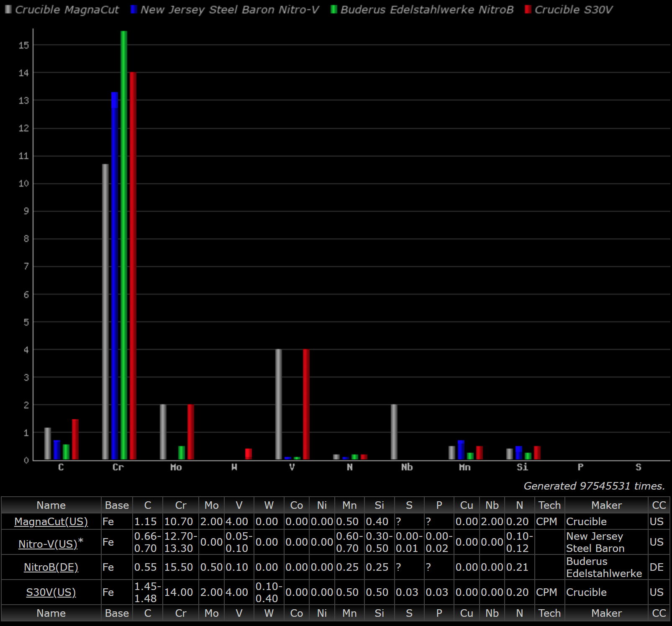Click Nitro-V Cr range 12.70-13.30
The height and width of the screenshot is (626, 672).
pyautogui.click(x=181, y=542)
